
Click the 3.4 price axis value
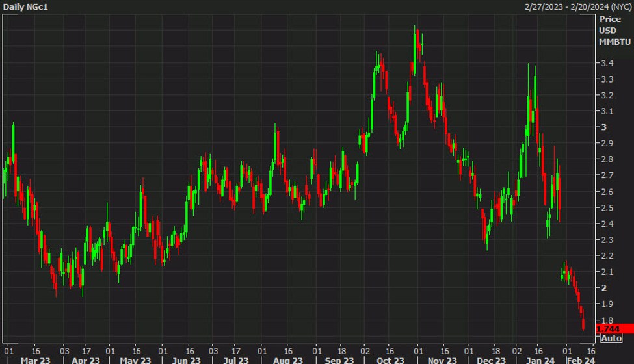click(x=608, y=63)
